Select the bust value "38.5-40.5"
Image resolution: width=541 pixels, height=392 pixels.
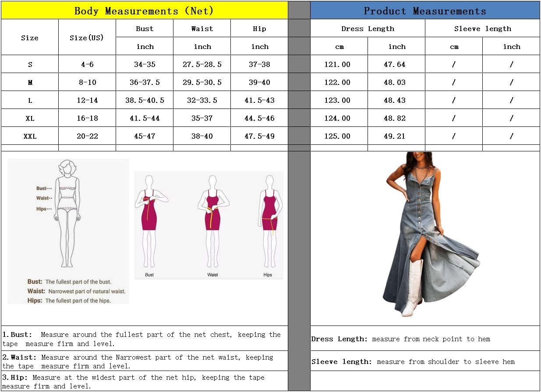[x=145, y=100]
